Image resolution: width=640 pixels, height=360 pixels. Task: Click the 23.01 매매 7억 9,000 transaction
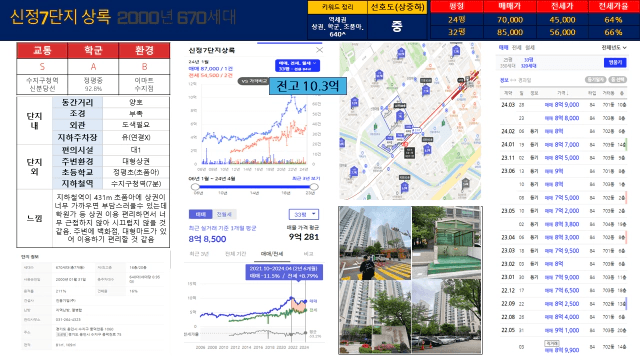563,277
